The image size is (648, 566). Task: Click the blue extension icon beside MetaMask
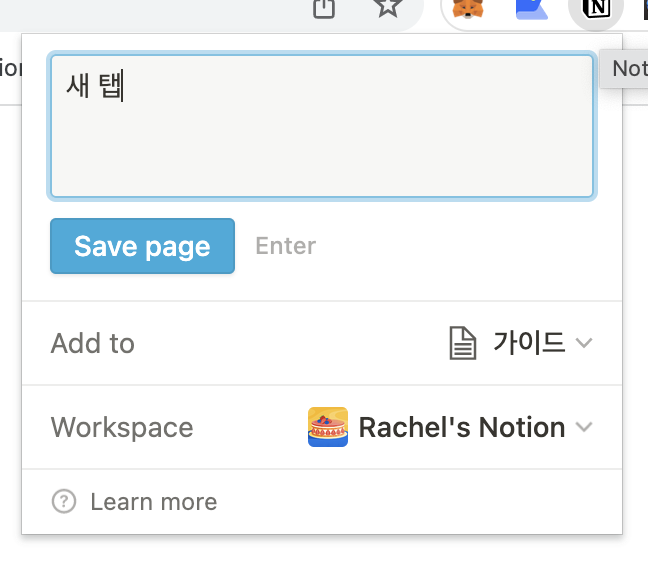click(x=532, y=9)
